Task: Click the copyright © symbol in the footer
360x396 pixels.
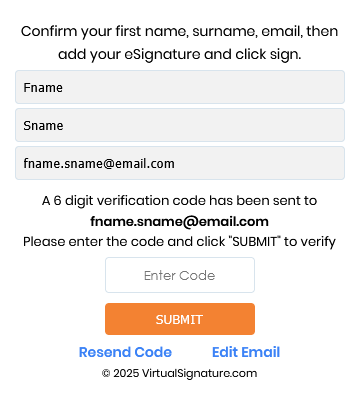Action: [106, 373]
